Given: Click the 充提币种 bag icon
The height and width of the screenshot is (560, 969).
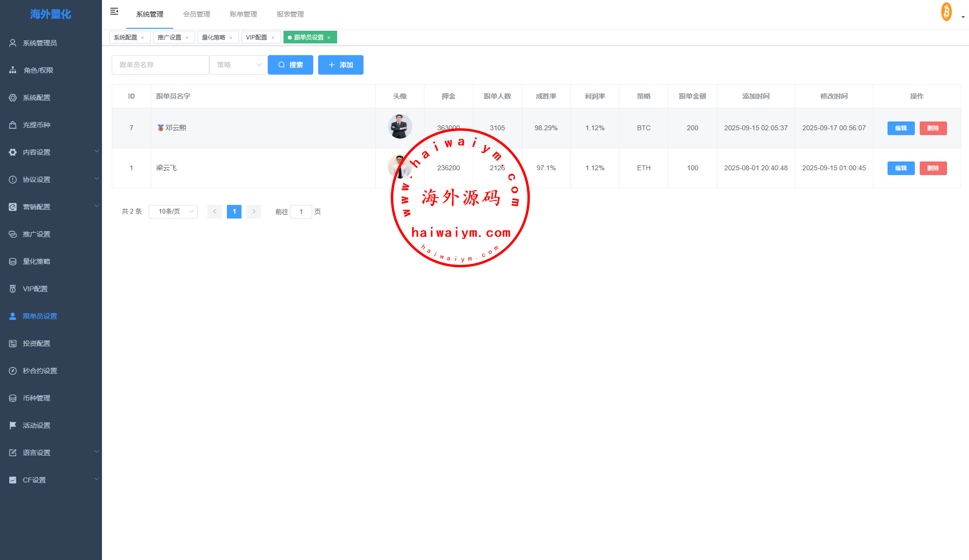Looking at the screenshot, I should click(13, 125).
